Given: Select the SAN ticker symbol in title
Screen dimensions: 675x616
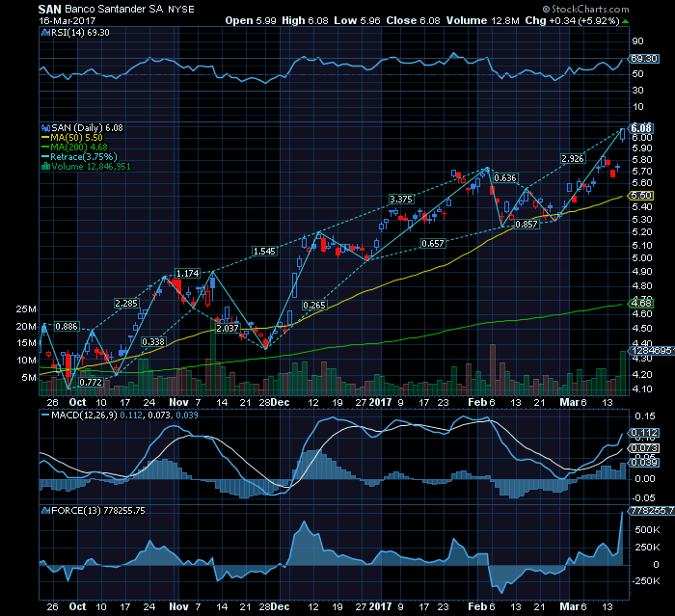Looking at the screenshot, I should click(x=49, y=9).
